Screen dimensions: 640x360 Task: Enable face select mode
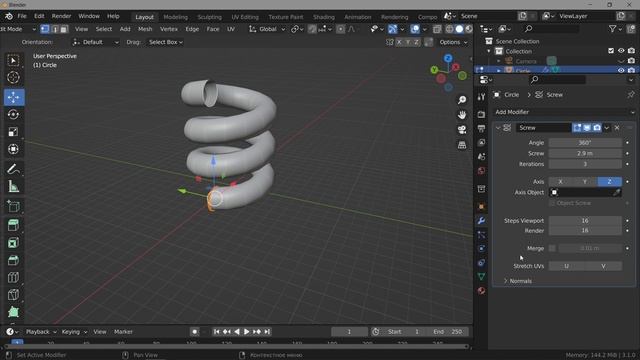[64, 29]
